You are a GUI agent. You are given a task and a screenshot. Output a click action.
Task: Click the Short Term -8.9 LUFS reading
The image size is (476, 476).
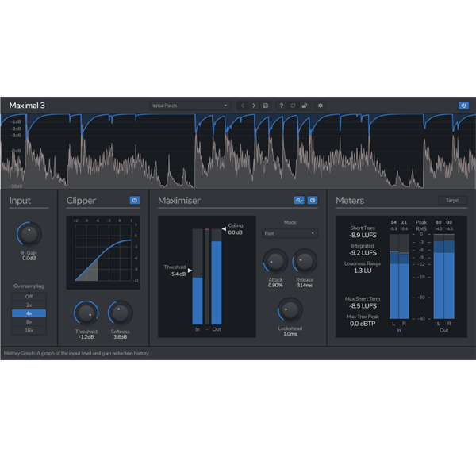click(363, 236)
